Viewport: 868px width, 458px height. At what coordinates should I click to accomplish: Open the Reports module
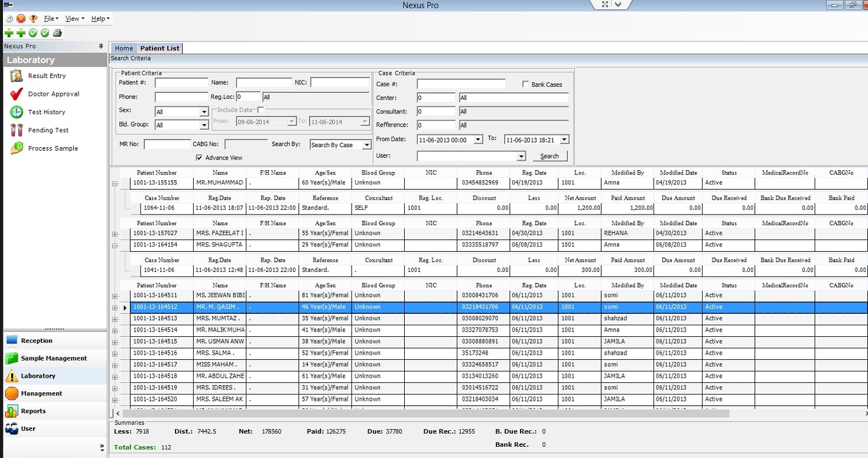34,411
